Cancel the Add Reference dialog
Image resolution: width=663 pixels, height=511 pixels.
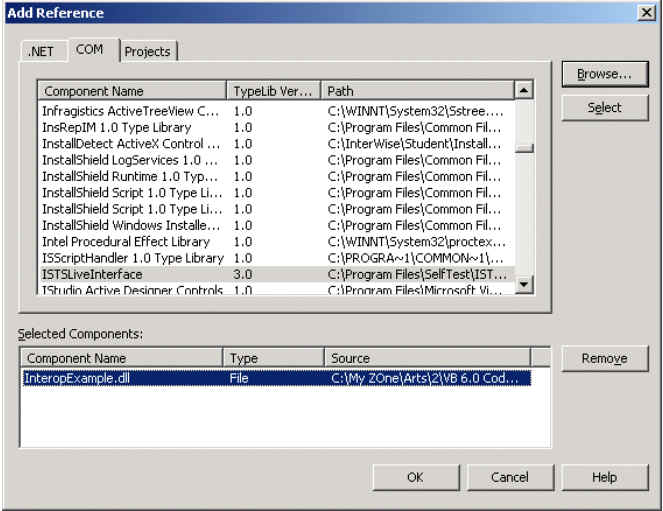[510, 478]
